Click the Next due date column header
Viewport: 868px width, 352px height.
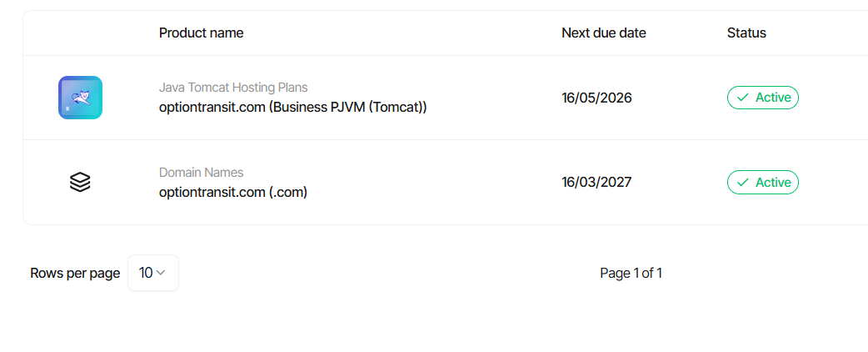[603, 33]
